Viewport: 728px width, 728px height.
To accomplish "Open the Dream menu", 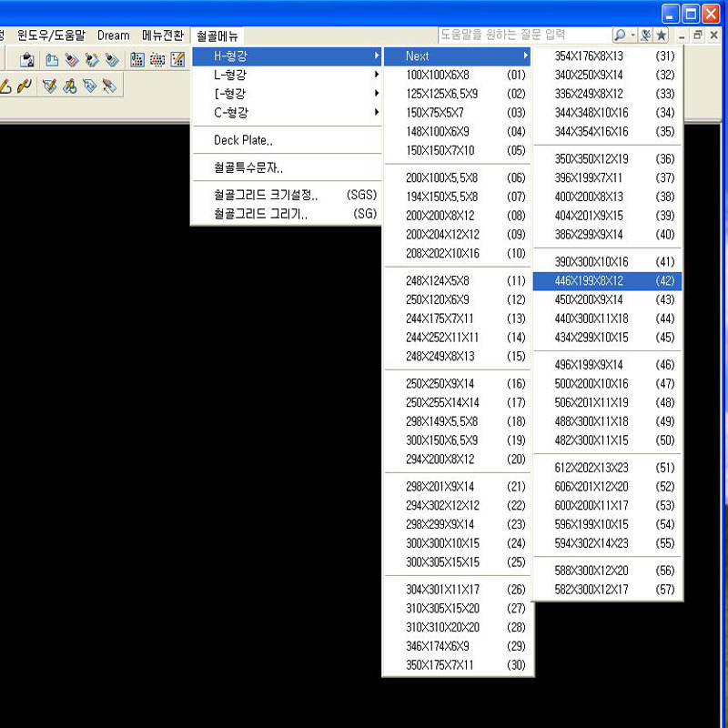I will [x=113, y=35].
